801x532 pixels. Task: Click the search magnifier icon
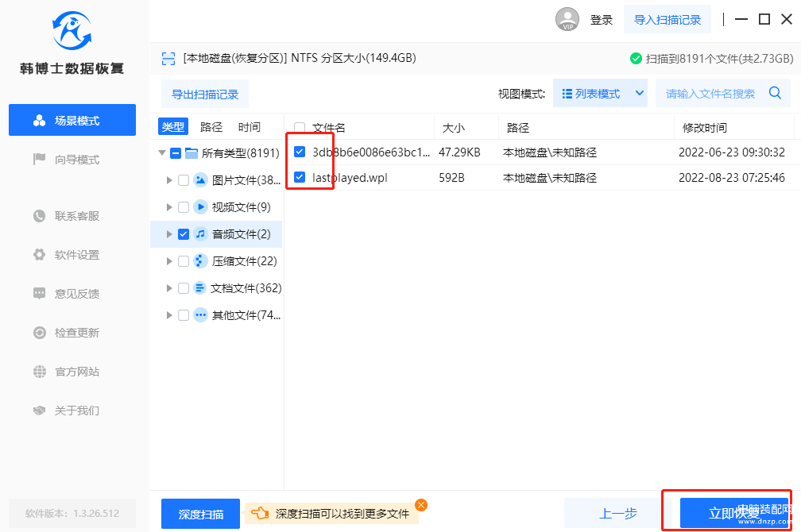pyautogui.click(x=775, y=93)
